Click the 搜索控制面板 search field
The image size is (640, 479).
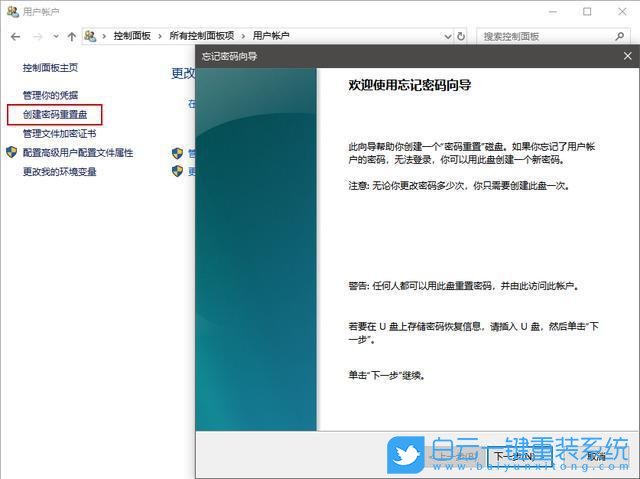tap(553, 36)
